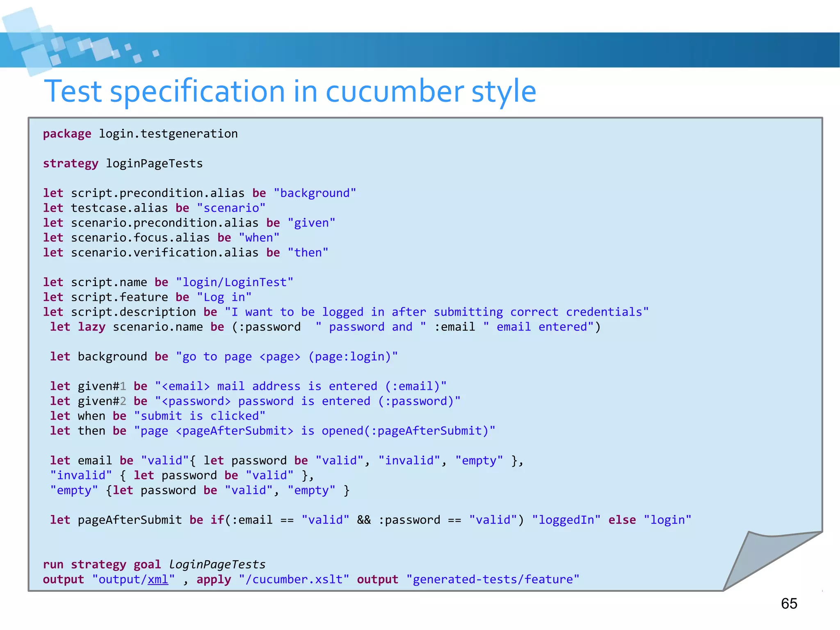Click the 'let then be' line
The height and width of the screenshot is (630, 840).
pos(273,431)
